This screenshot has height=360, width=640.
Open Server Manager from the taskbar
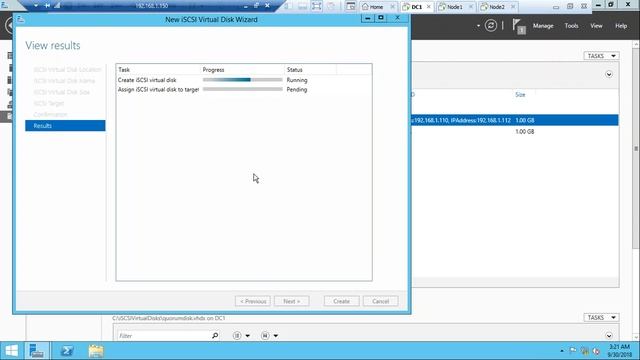37,351
